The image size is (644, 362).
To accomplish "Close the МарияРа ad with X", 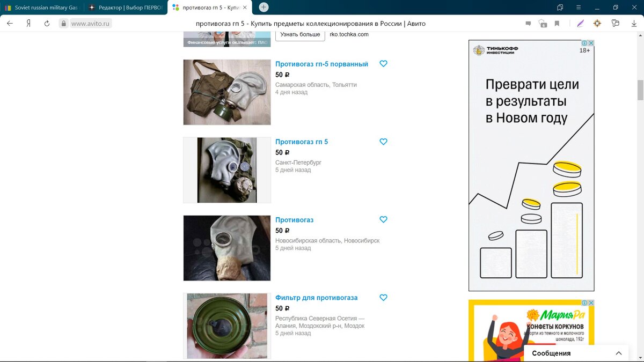I will (591, 302).
